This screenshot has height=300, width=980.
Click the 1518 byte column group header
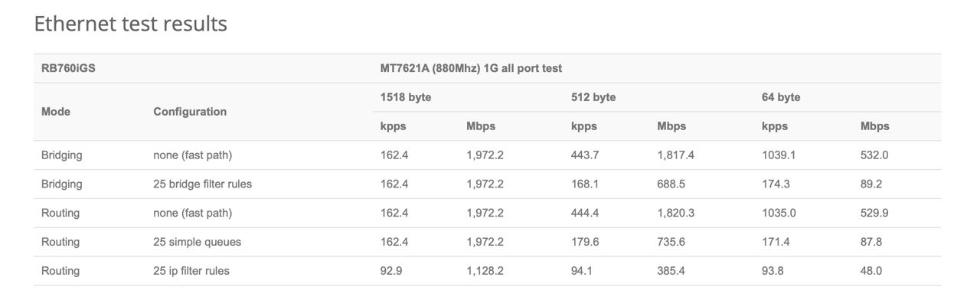pyautogui.click(x=406, y=97)
